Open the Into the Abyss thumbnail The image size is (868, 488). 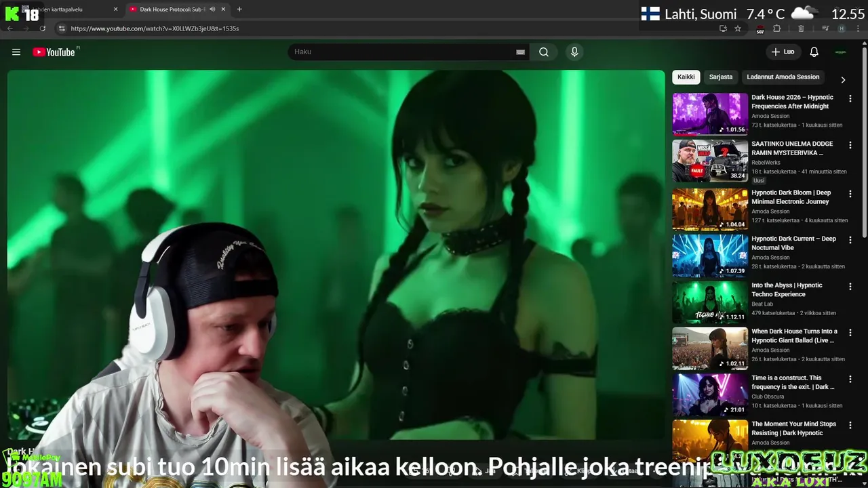click(x=710, y=302)
